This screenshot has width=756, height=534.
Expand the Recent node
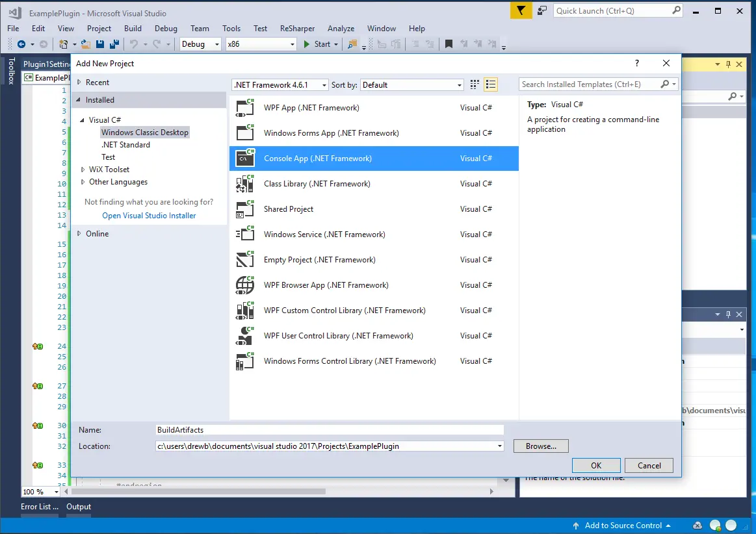pyautogui.click(x=79, y=83)
